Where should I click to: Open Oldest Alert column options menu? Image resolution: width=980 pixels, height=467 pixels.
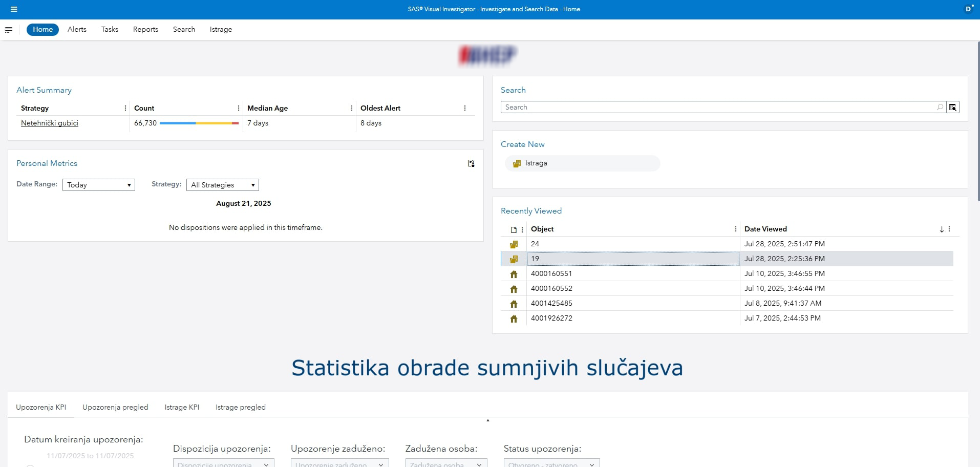pyautogui.click(x=464, y=108)
